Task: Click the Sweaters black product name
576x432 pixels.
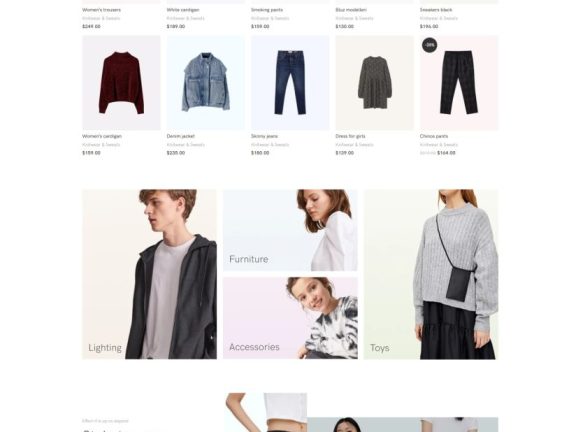Action: 436,10
